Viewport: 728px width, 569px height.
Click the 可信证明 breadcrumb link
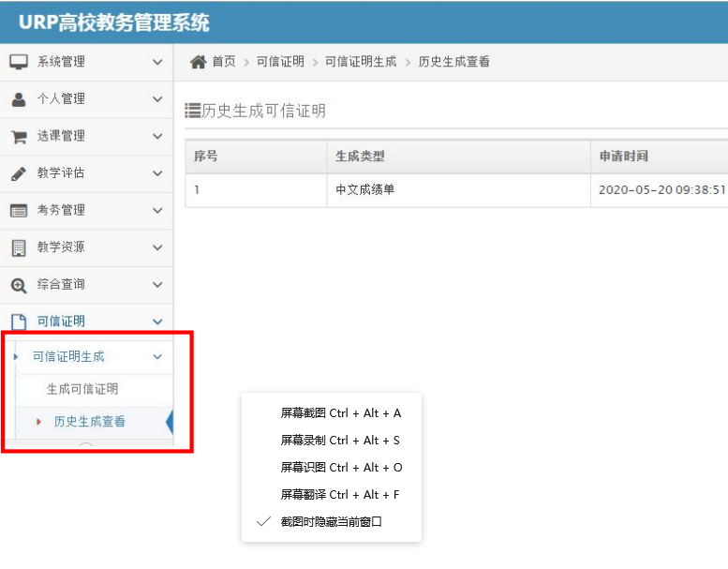click(x=280, y=62)
